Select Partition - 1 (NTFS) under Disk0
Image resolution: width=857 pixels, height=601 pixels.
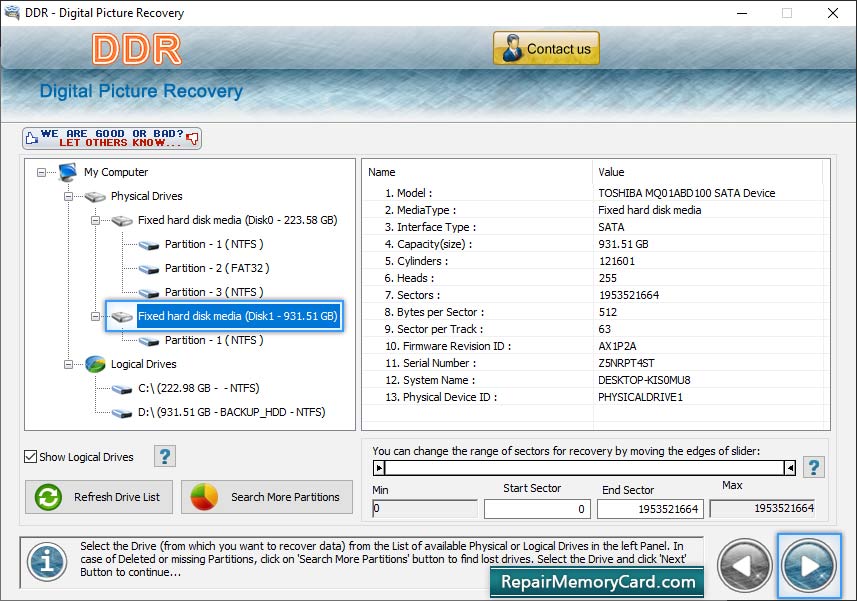pos(214,244)
